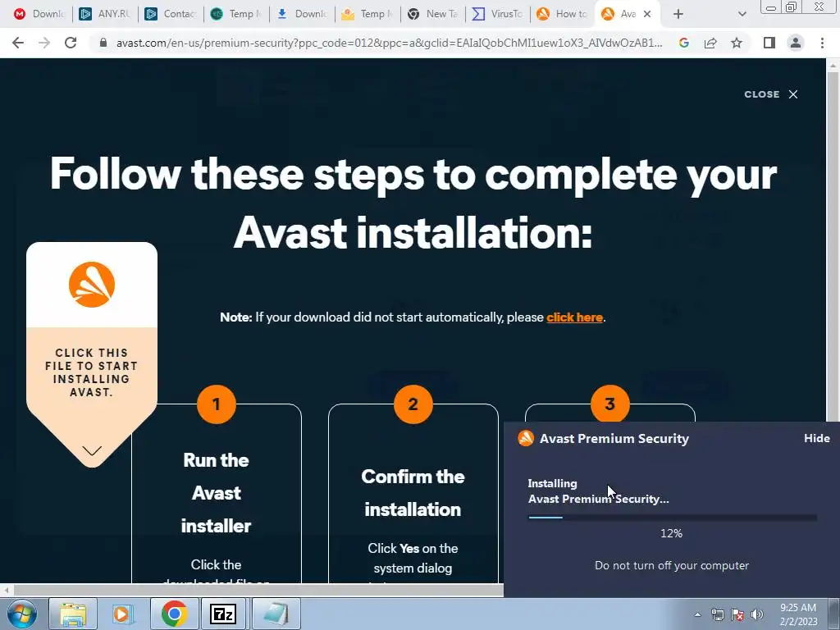
Task: Switch to the second Downlo tab
Action: 302,14
